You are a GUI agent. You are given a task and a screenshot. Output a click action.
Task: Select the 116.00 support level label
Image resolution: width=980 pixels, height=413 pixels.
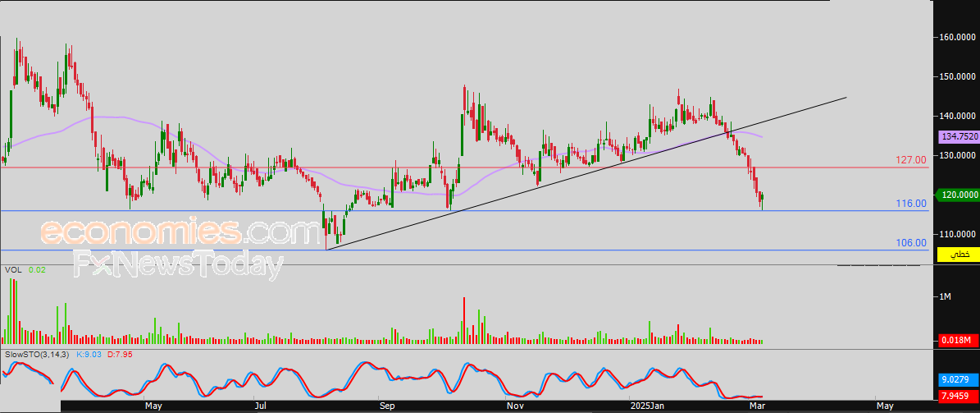click(911, 204)
